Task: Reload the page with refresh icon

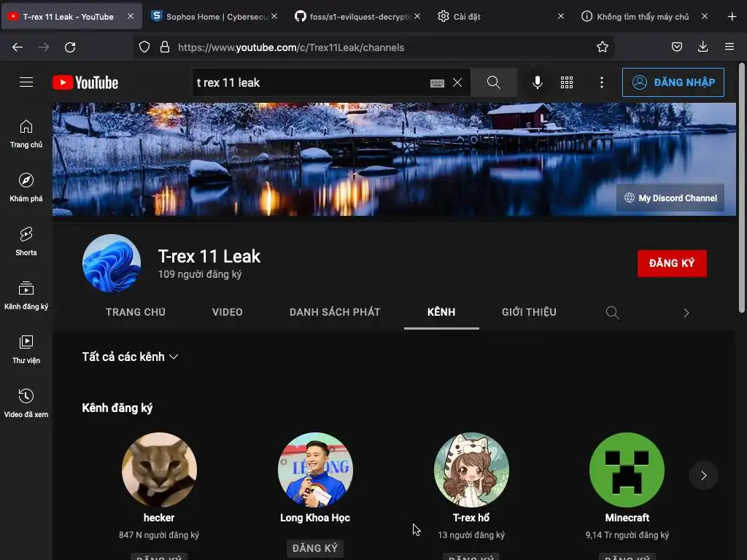Action: 70,47
